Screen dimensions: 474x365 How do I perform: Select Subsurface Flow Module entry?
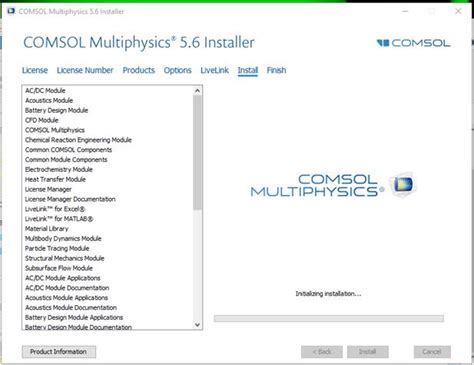tap(59, 268)
